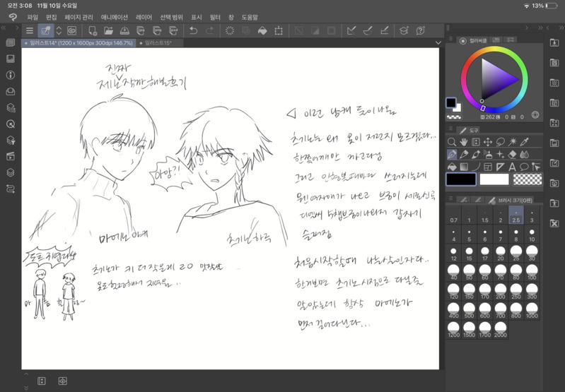Switch to the 일러스트15 canvas tab
The height and width of the screenshot is (392, 565).
[x=158, y=43]
